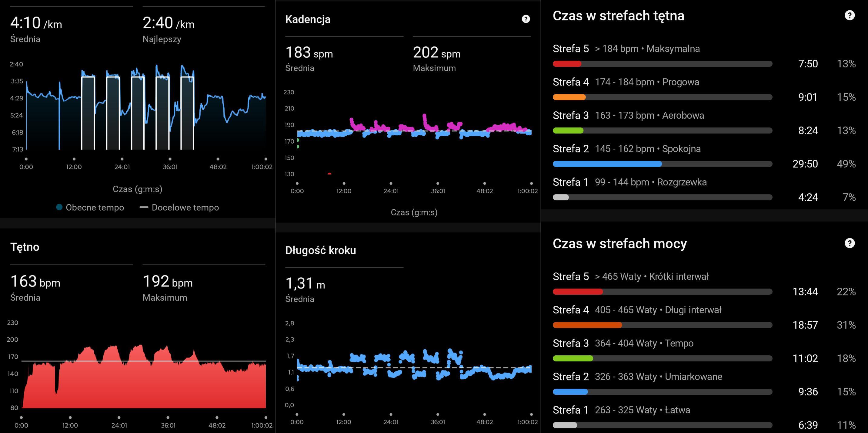Click the Długość kroku section heading
This screenshot has height=433, width=868.
coord(320,250)
